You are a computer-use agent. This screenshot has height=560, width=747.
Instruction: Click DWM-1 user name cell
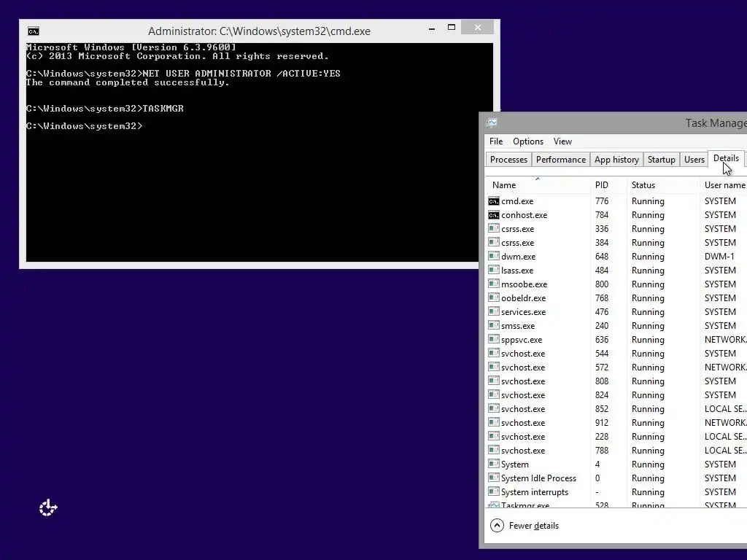click(719, 256)
